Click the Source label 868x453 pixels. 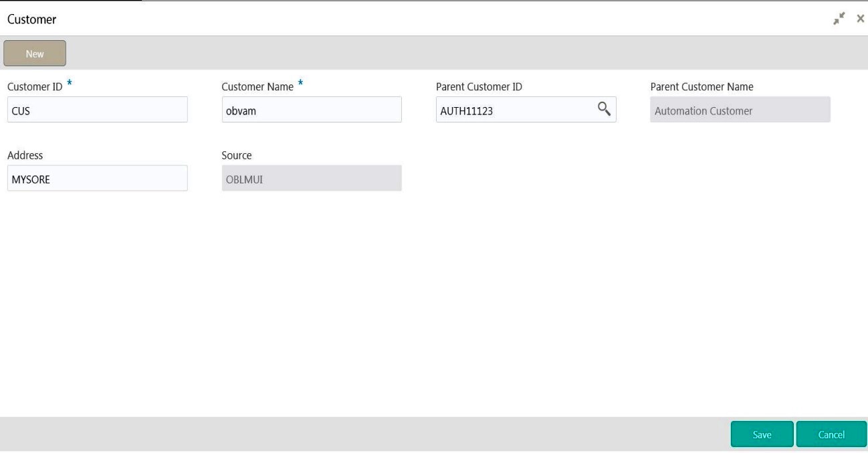[237, 155]
